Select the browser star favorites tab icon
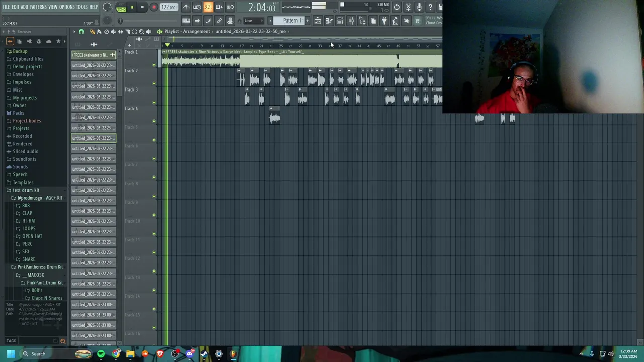Viewport: 644px width, 362px height. [x=58, y=41]
